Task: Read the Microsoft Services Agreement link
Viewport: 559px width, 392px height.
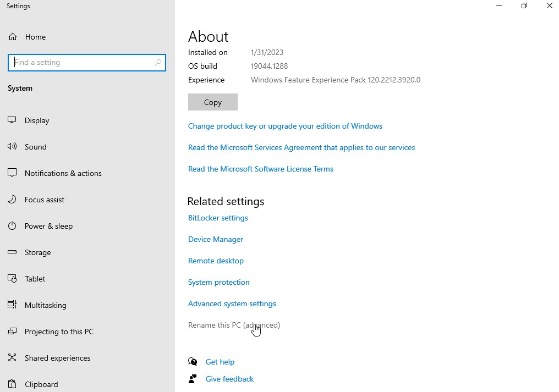Action: coord(302,147)
